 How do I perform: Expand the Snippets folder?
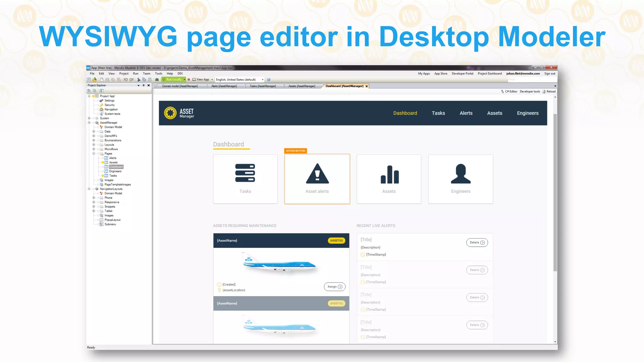94,206
